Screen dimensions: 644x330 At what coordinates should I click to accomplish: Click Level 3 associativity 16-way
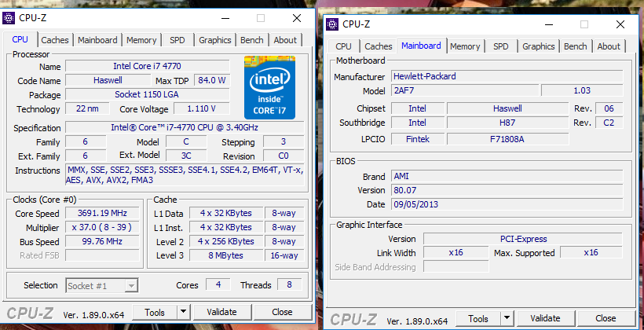[284, 255]
